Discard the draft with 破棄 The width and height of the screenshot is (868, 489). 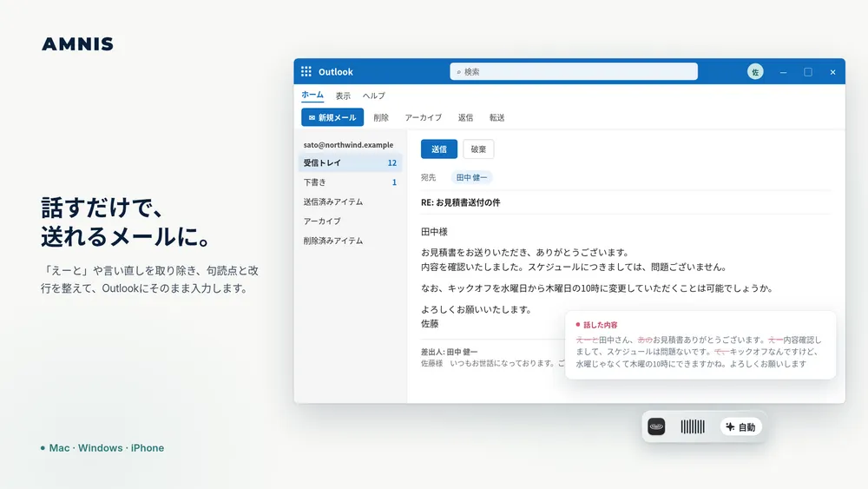pyautogui.click(x=478, y=149)
